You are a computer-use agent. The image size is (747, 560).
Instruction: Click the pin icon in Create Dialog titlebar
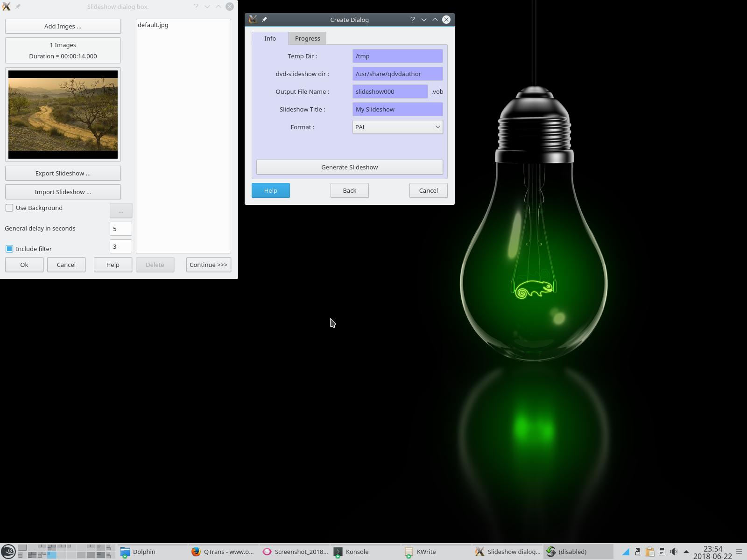point(264,20)
